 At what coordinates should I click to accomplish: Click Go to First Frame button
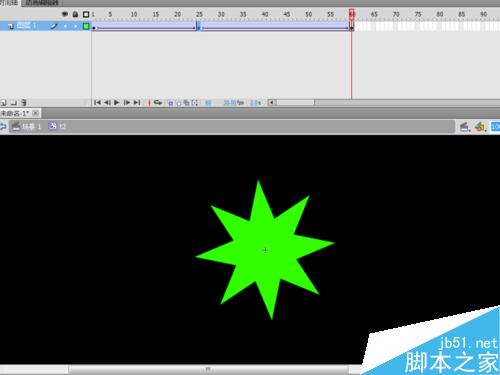(x=97, y=102)
